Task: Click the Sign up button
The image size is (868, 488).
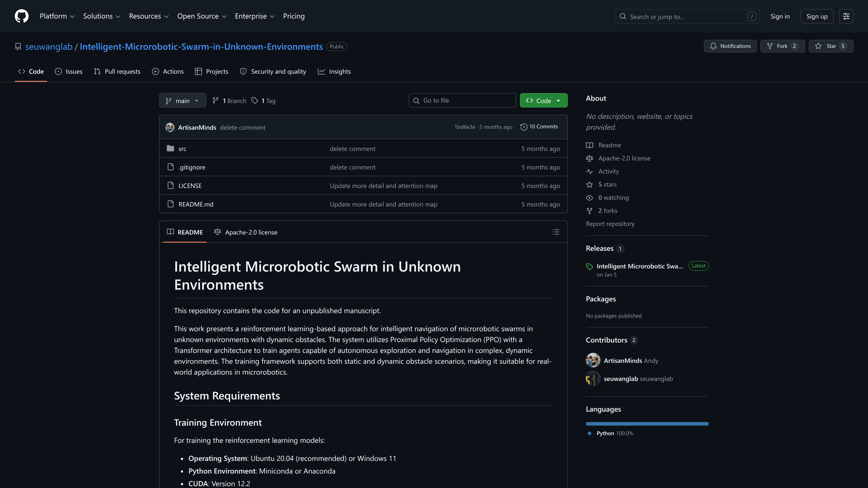Action: 817,16
